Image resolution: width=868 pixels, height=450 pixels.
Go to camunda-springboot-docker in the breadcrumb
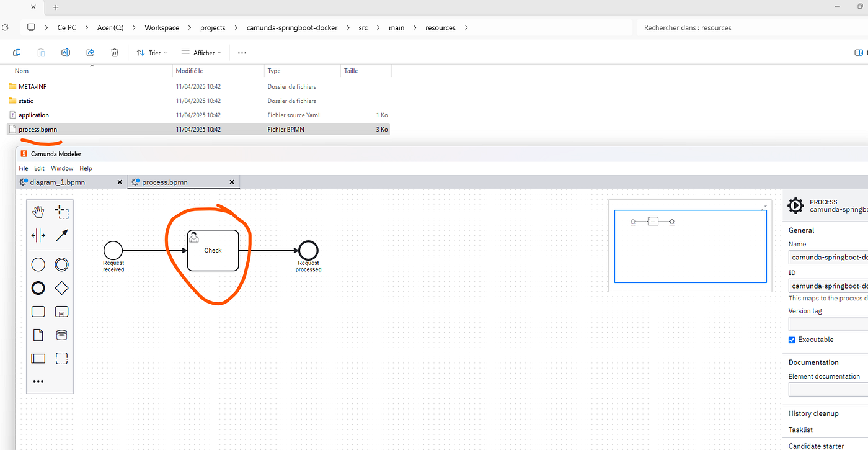coord(292,28)
